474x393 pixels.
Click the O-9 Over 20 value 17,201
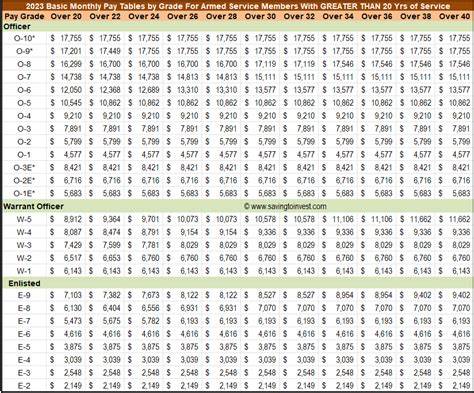coord(71,51)
